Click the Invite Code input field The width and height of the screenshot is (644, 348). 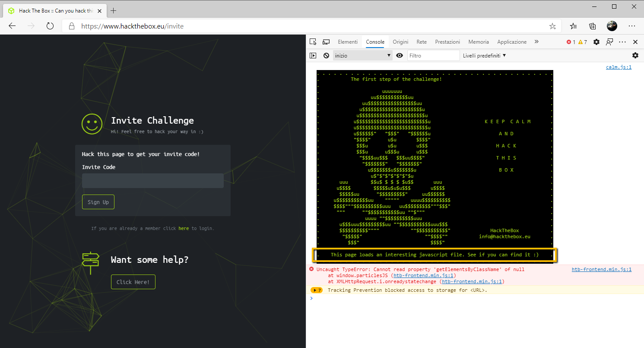point(152,181)
